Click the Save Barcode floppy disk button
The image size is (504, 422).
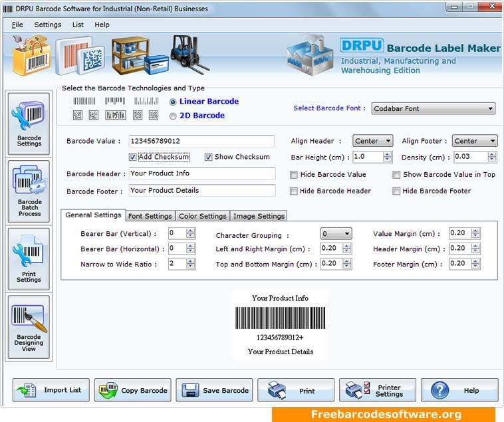214,390
